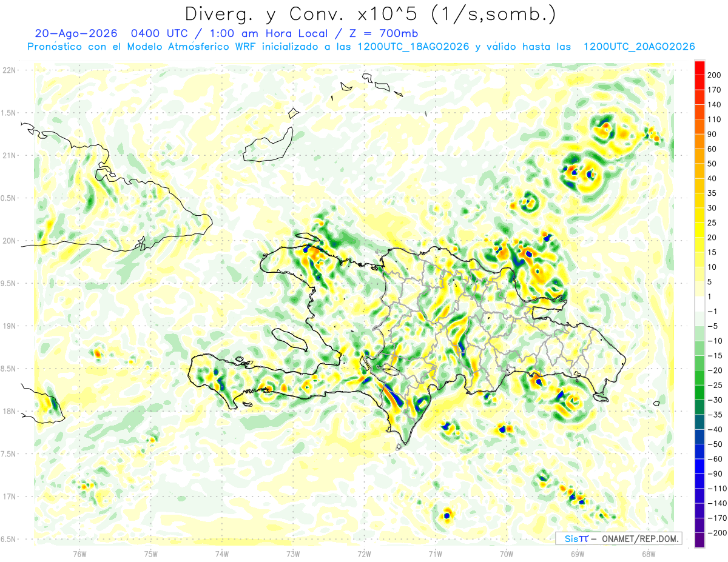Image resolution: width=728 pixels, height=562 pixels.
Task: Click the '73W' longitude label
Action: (x=293, y=554)
